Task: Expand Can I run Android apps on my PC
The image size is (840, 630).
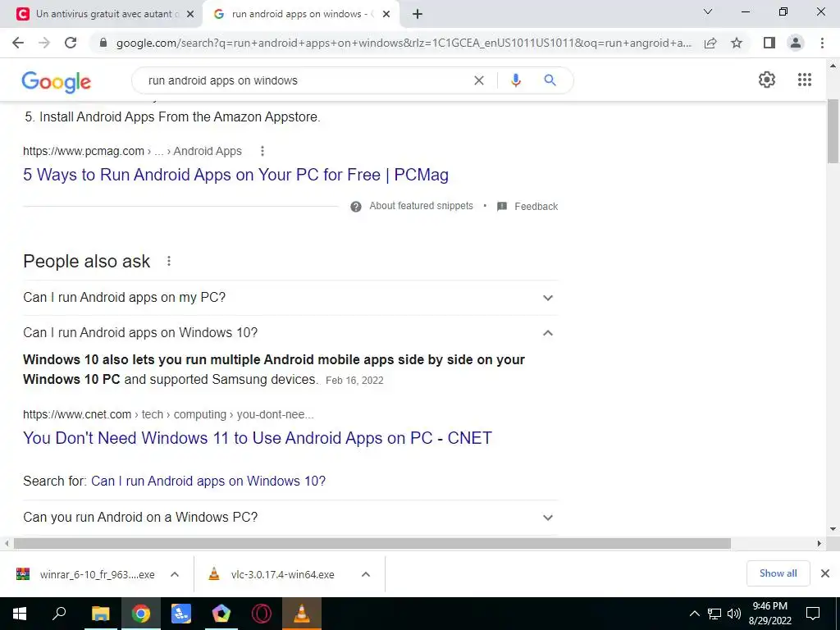Action: pyautogui.click(x=290, y=297)
